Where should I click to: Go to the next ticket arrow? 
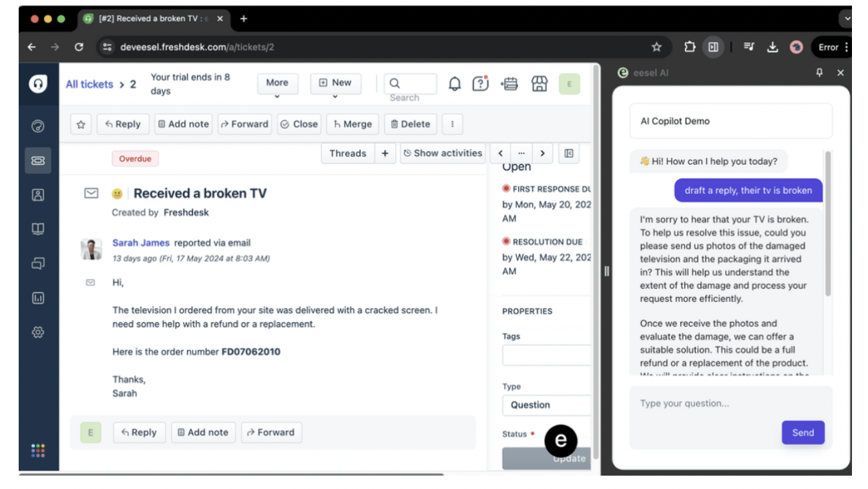(543, 153)
